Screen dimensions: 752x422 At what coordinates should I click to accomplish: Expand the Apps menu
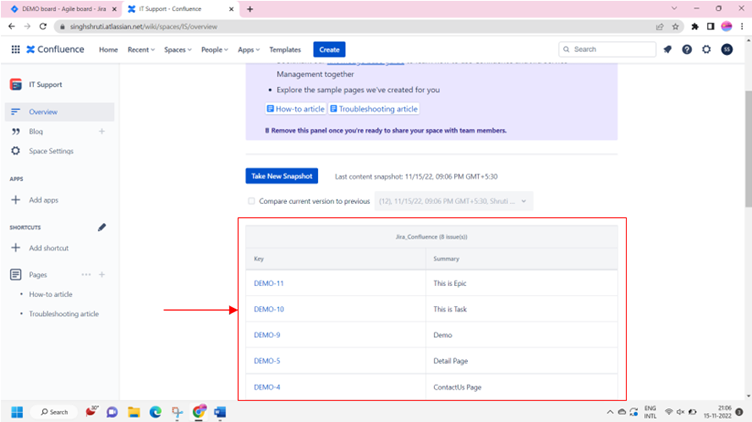[248, 49]
